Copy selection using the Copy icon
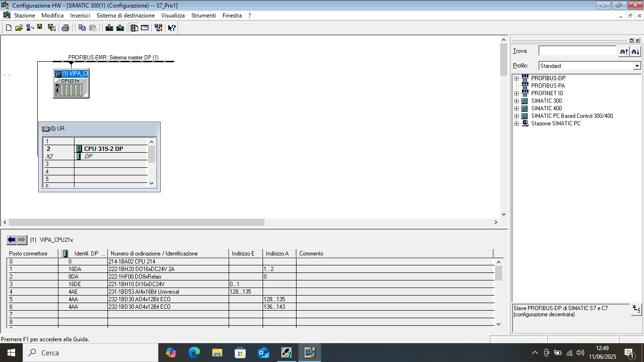Screen dimensions: 644x362 [82, 28]
